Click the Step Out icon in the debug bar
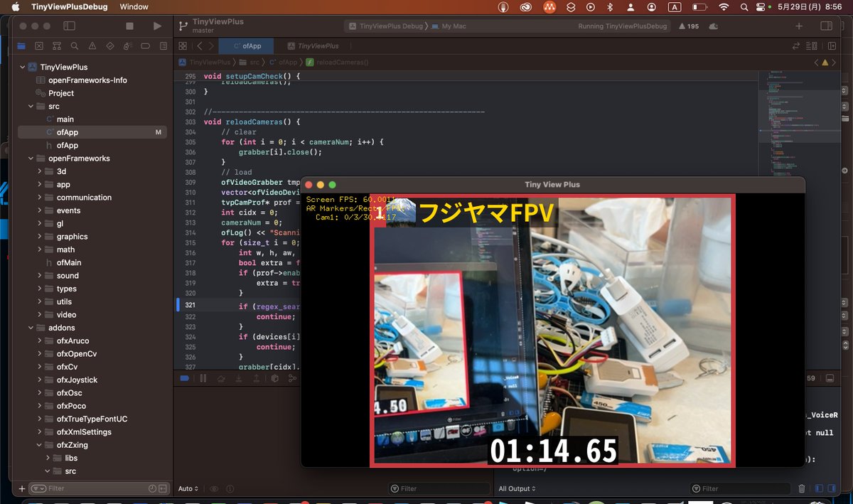 click(257, 378)
